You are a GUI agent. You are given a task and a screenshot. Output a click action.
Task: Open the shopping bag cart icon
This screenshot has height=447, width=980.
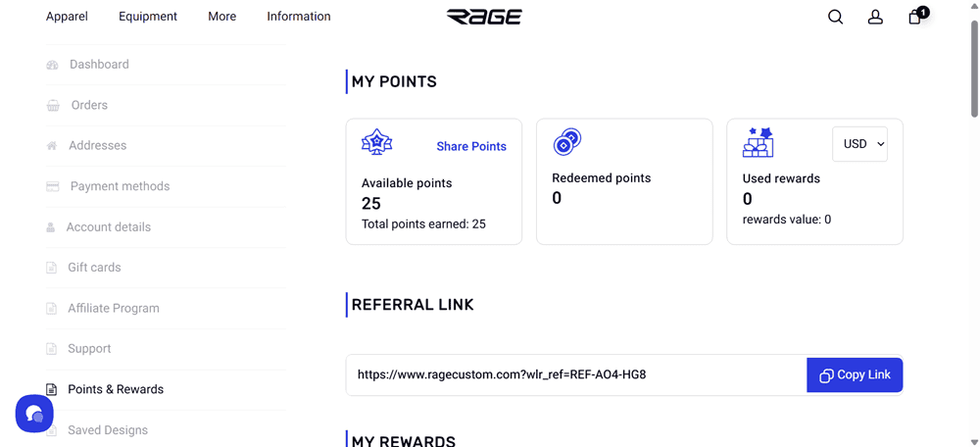(915, 17)
